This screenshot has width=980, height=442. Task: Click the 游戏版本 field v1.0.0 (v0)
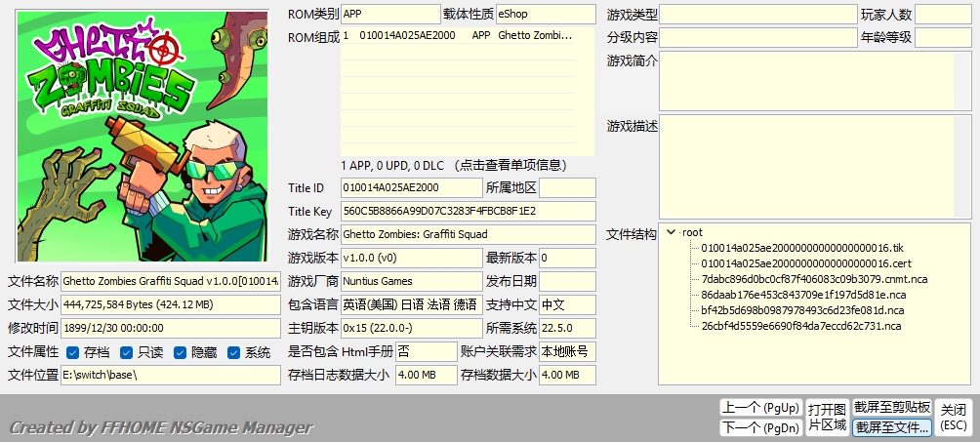click(x=412, y=258)
